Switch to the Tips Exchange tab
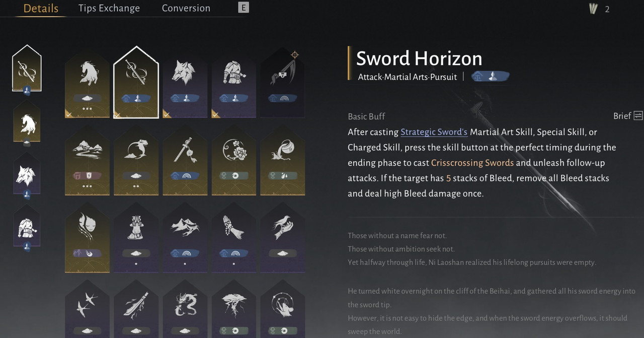 coord(109,8)
